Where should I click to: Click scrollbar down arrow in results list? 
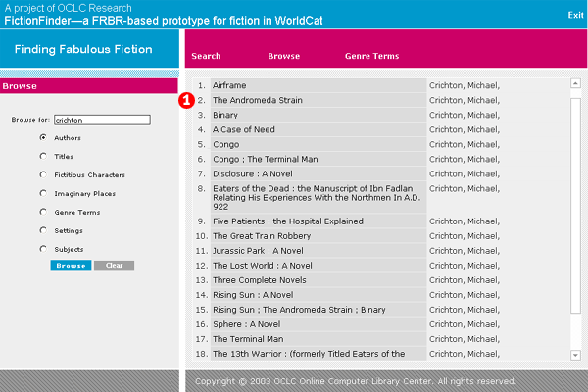(575, 354)
